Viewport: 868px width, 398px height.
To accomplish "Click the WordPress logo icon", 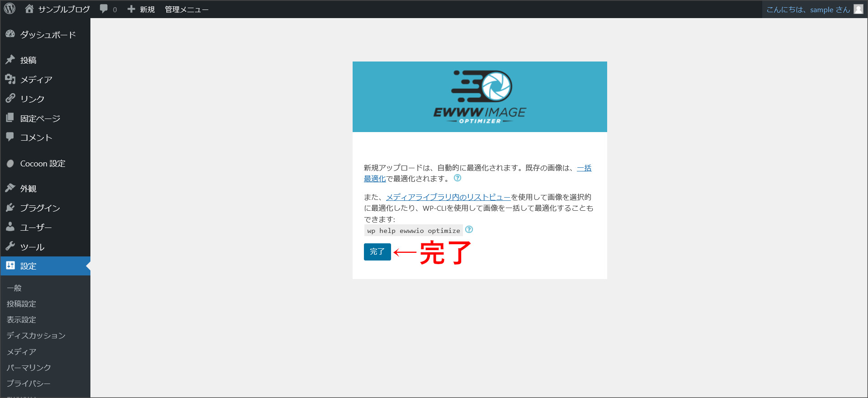I will (x=9, y=9).
